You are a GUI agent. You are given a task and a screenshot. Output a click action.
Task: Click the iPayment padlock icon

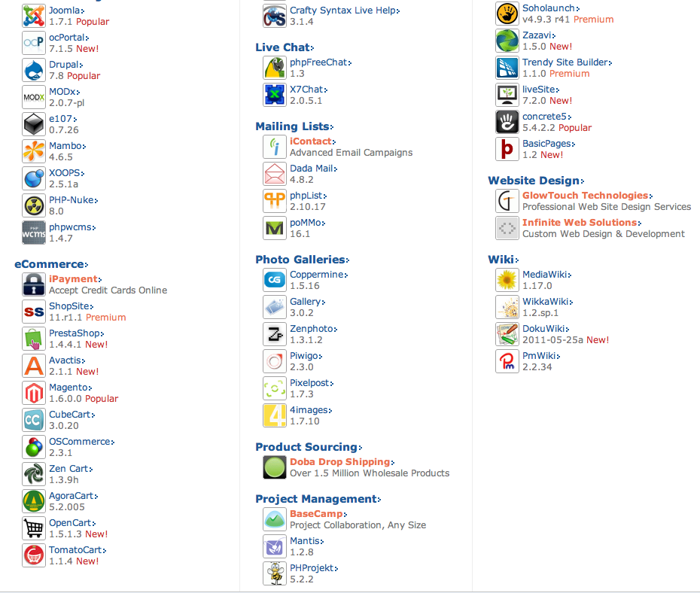point(34,284)
